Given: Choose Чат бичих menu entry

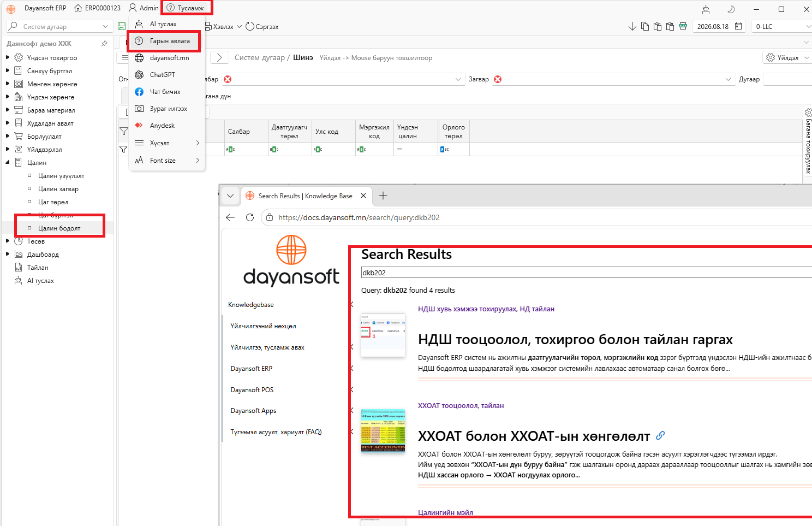Looking at the screenshot, I should click(166, 92).
